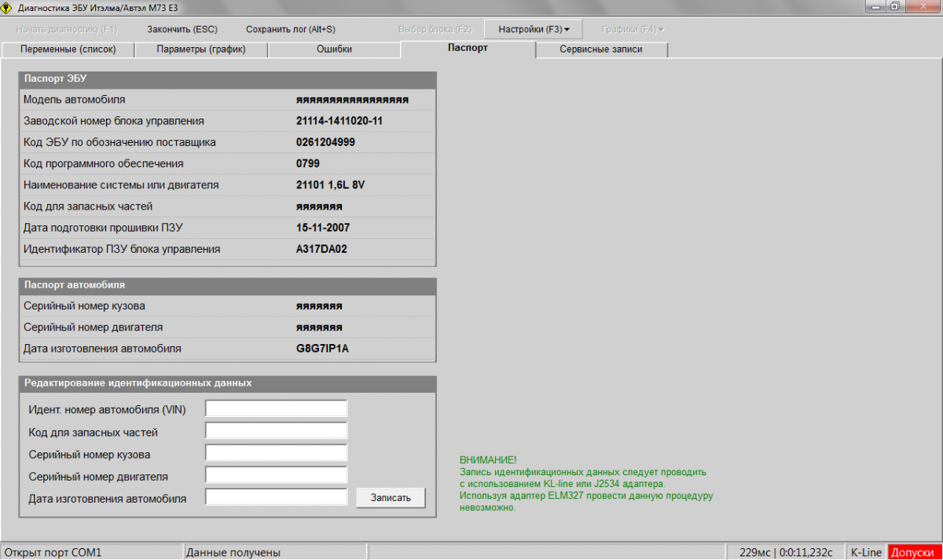
Task: Click the firmware value A317DA02
Action: point(321,249)
